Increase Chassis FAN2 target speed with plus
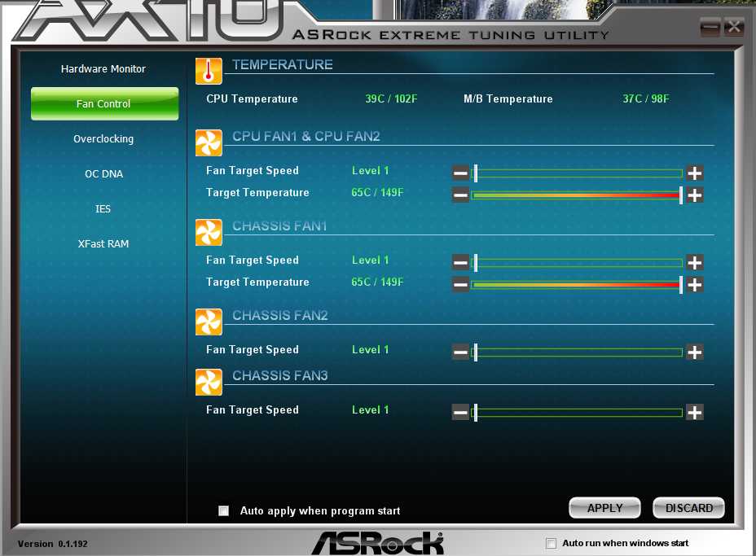 695,352
